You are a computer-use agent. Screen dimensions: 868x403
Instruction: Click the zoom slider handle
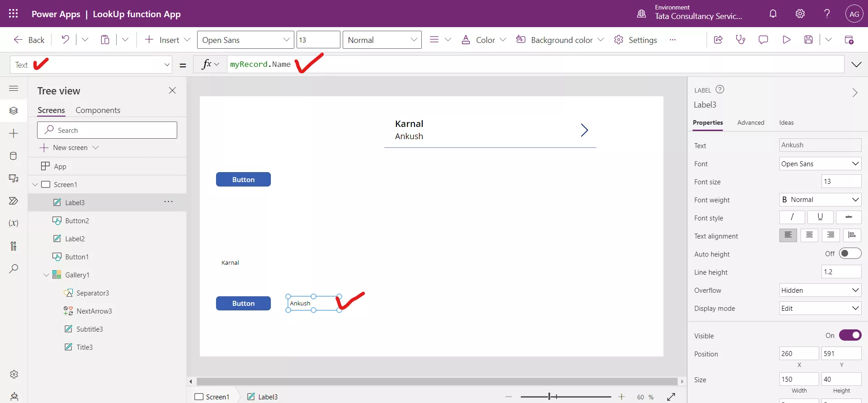(x=549, y=396)
